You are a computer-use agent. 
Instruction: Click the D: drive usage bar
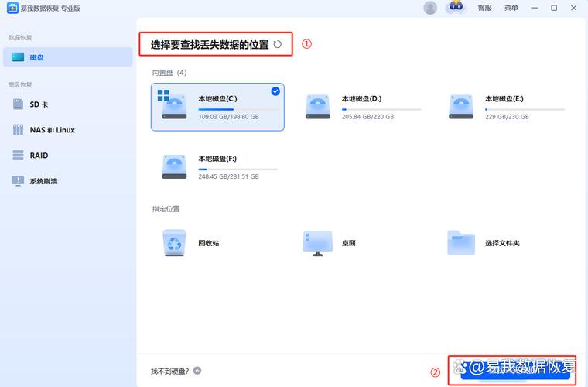[381, 109]
